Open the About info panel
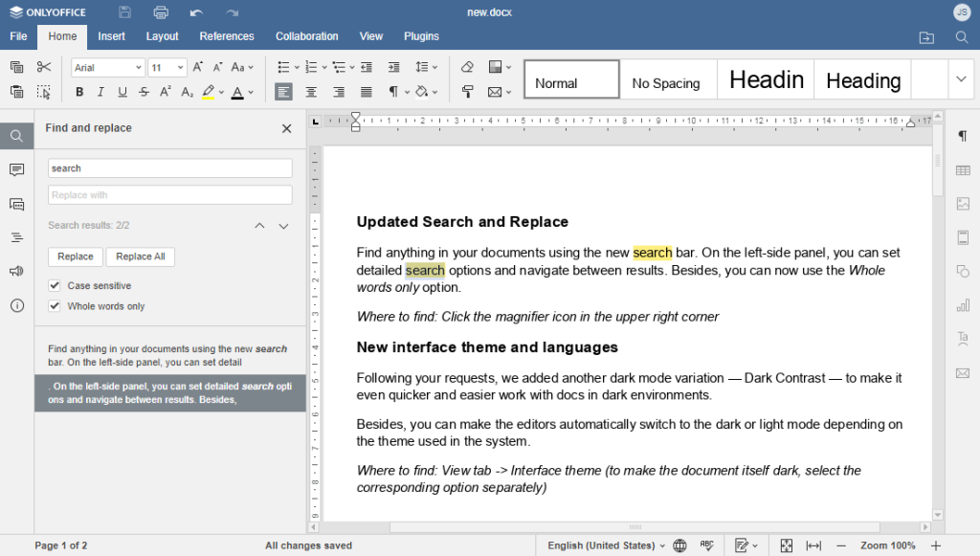 16,304
